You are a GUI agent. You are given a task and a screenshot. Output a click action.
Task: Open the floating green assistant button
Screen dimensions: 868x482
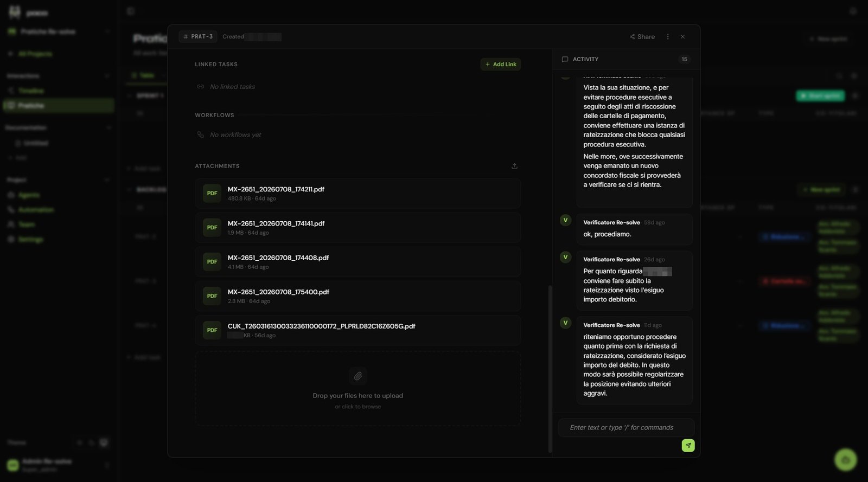[845, 460]
